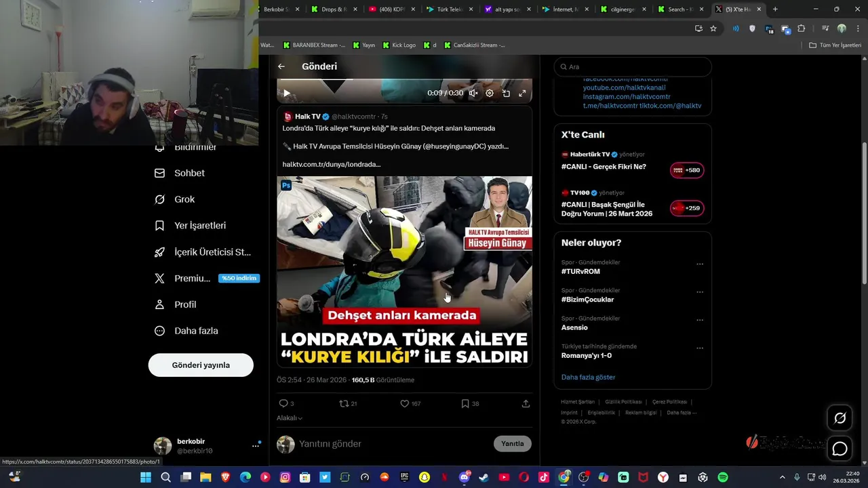Image resolution: width=868 pixels, height=488 pixels.
Task: Open options dots for Asensio trend
Action: click(x=700, y=320)
